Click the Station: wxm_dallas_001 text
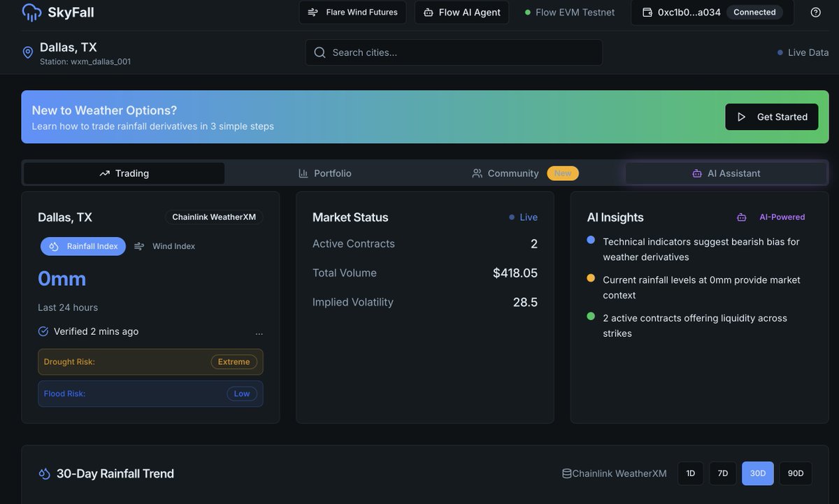Viewport: 839px width, 504px height. click(85, 62)
